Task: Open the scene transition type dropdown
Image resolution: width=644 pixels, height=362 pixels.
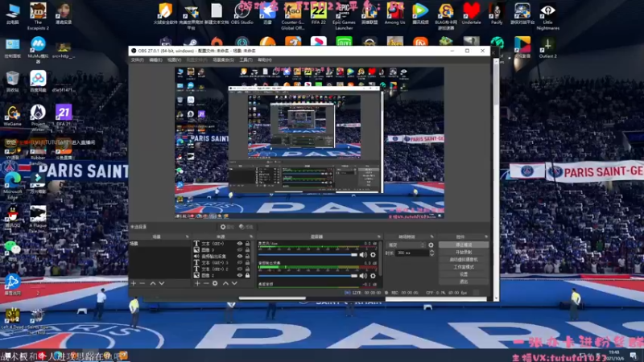Action: pyautogui.click(x=407, y=245)
